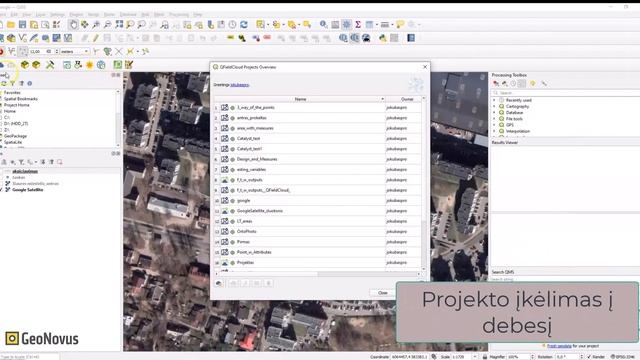Screen dimensions: 640x360
Task: Click the Fresh geodata link
Action: 559,346
